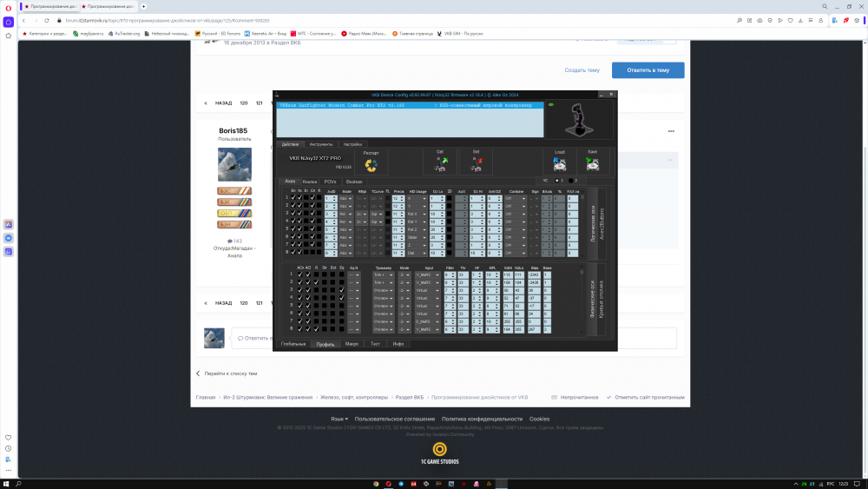Image resolution: width=868 pixels, height=489 pixels.
Task: Switch to the POVs tab
Action: [x=331, y=182]
